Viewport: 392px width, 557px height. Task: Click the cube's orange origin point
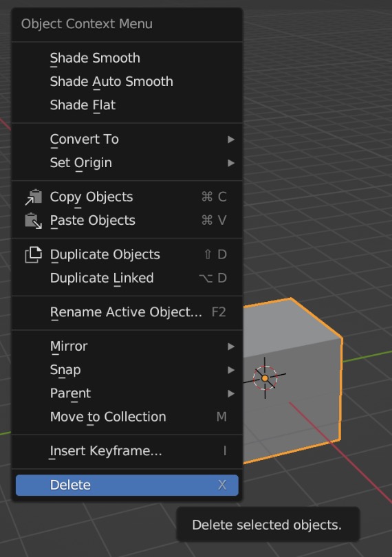pyautogui.click(x=265, y=378)
